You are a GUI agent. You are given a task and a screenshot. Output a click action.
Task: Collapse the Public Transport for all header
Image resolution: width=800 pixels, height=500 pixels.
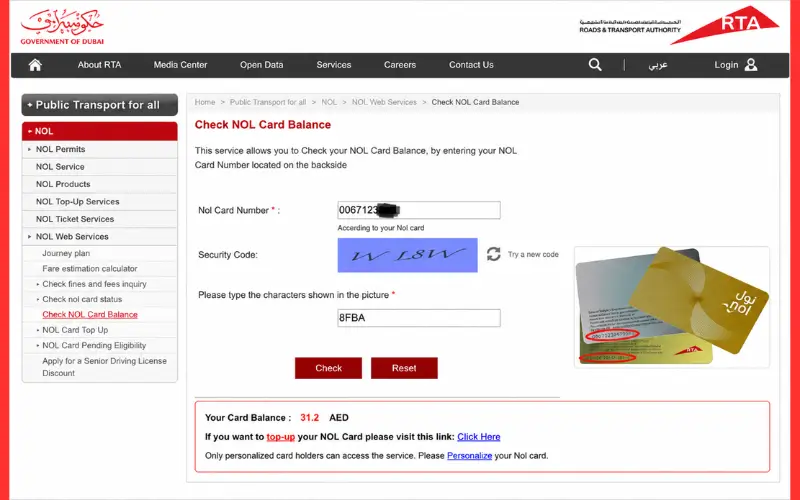point(99,105)
